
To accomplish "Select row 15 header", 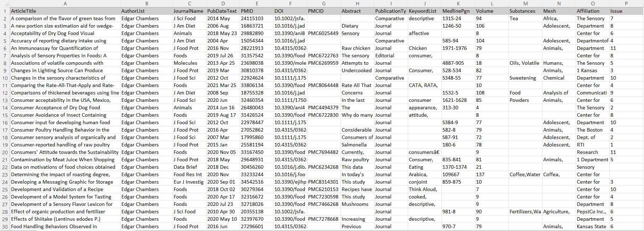I will pos(5,115).
